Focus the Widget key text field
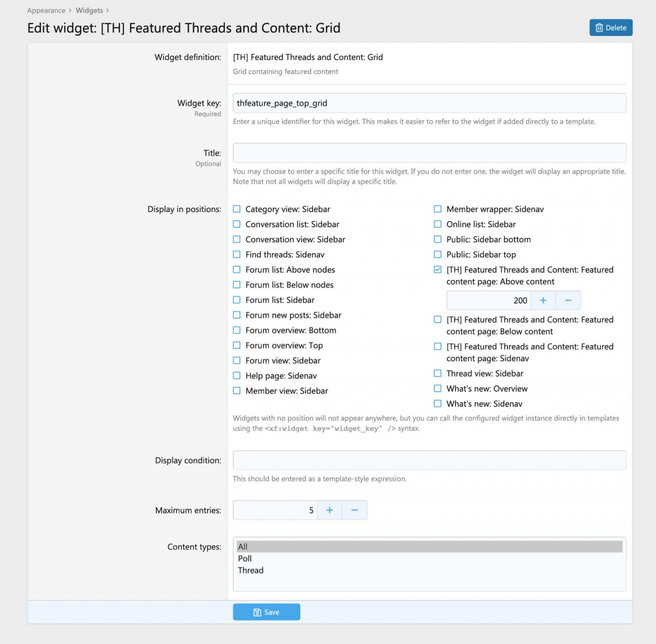 pyautogui.click(x=429, y=103)
